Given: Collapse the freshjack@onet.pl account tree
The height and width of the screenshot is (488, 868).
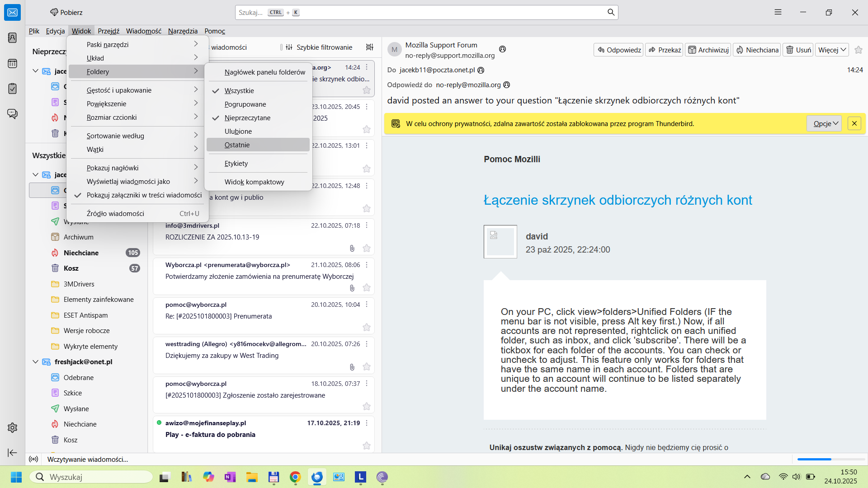Looking at the screenshot, I should [36, 362].
